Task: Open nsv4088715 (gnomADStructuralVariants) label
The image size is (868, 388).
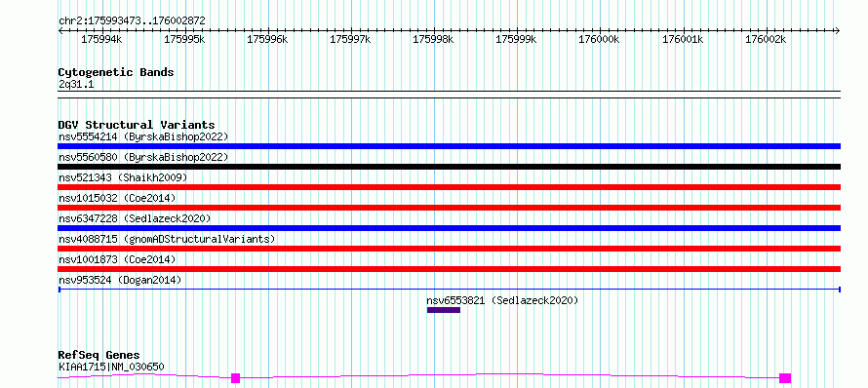Action: 167,239
